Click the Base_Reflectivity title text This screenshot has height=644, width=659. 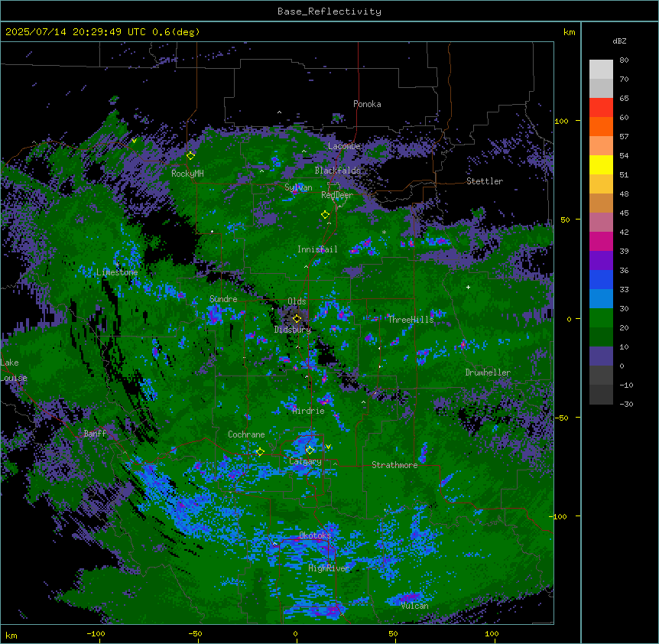[329, 11]
